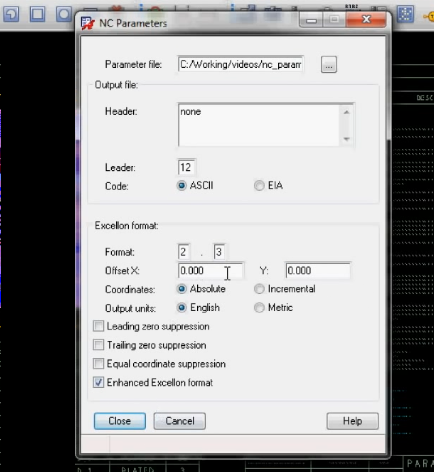Click the Offset Y field
This screenshot has height=472, width=434.
click(318, 270)
